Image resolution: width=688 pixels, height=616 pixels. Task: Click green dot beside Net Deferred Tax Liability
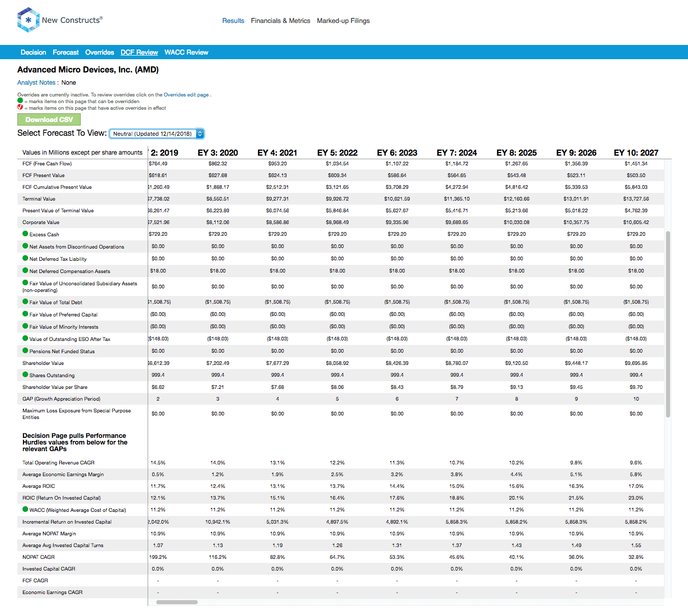tap(25, 258)
